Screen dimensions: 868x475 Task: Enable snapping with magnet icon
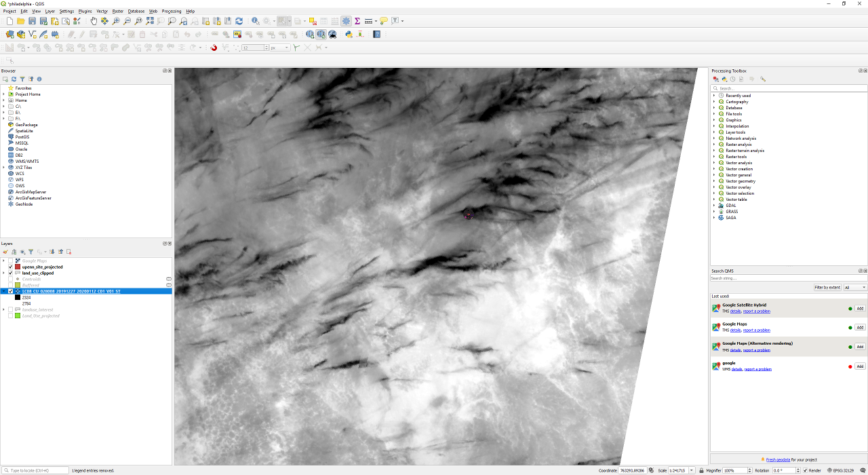tap(213, 47)
